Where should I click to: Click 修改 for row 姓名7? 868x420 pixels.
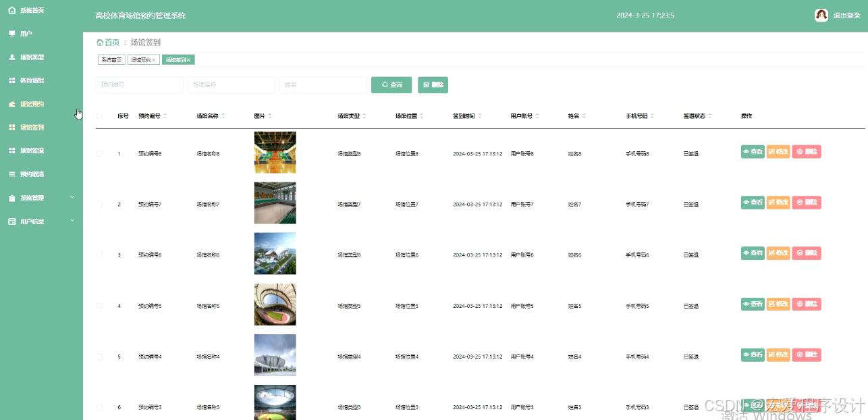[778, 203]
